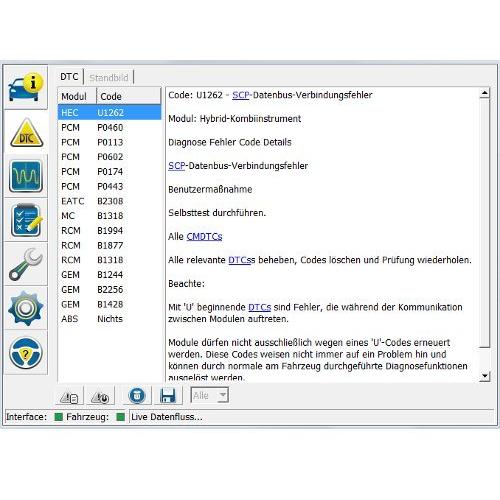500x500 pixels.
Task: Click the save floppy disk icon
Action: point(168,396)
